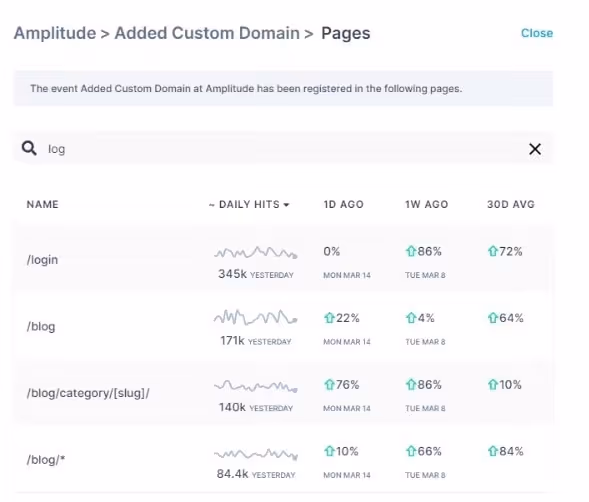589x502 pixels.
Task: Click the up arrow icon beside 22%
Action: [x=329, y=318]
